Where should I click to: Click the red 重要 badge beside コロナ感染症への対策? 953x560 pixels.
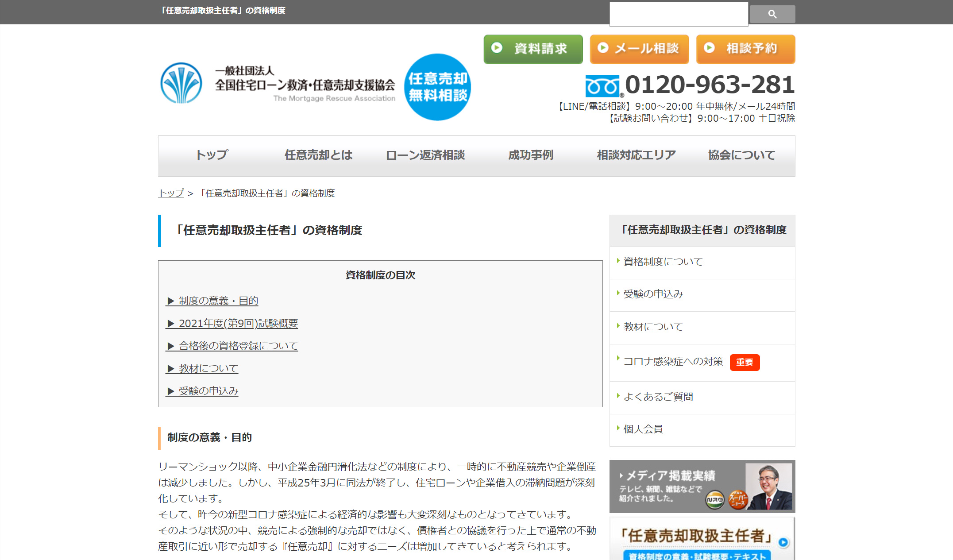click(745, 362)
